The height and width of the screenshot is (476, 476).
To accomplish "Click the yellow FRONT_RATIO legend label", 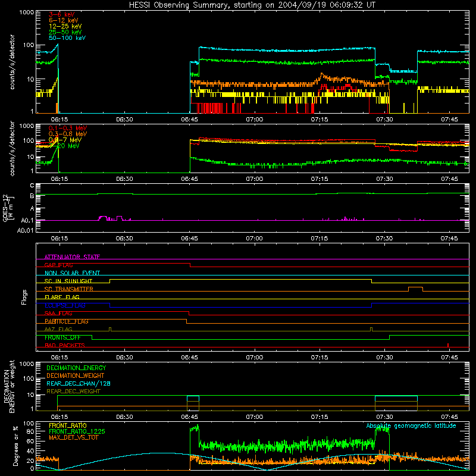I will (68, 425).
